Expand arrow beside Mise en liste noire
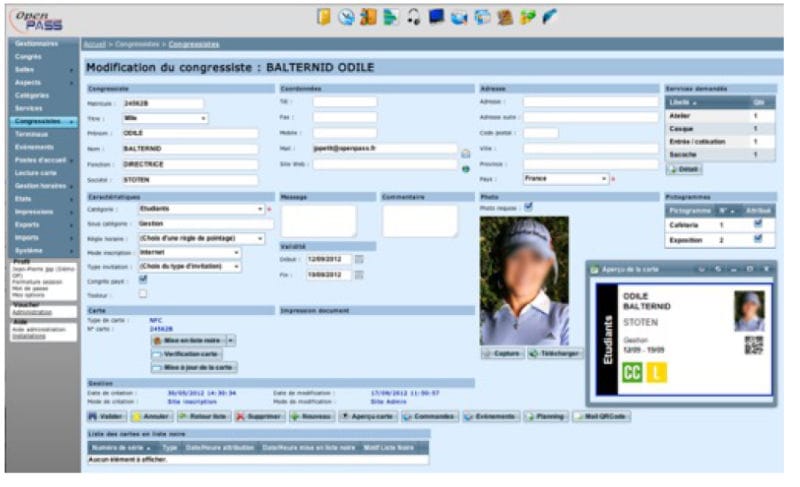 point(231,341)
